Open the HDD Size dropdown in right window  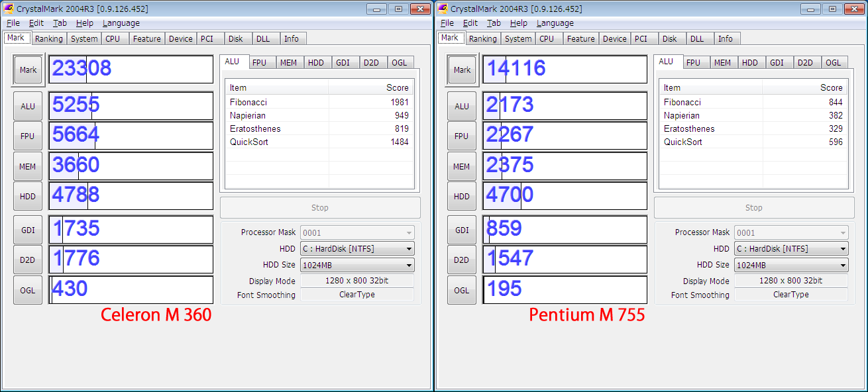tap(791, 265)
